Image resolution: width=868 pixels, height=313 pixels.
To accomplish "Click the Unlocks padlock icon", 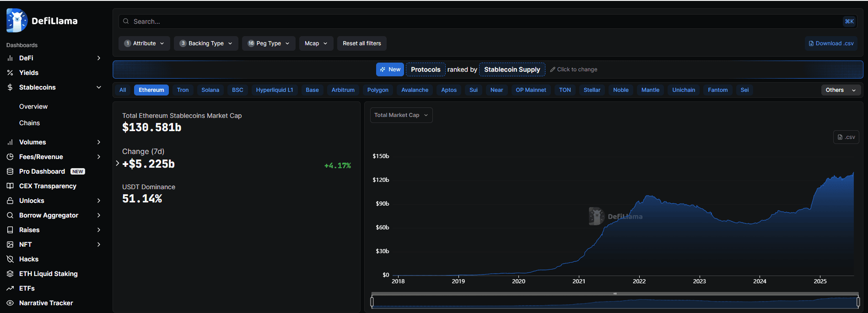I will (x=10, y=201).
